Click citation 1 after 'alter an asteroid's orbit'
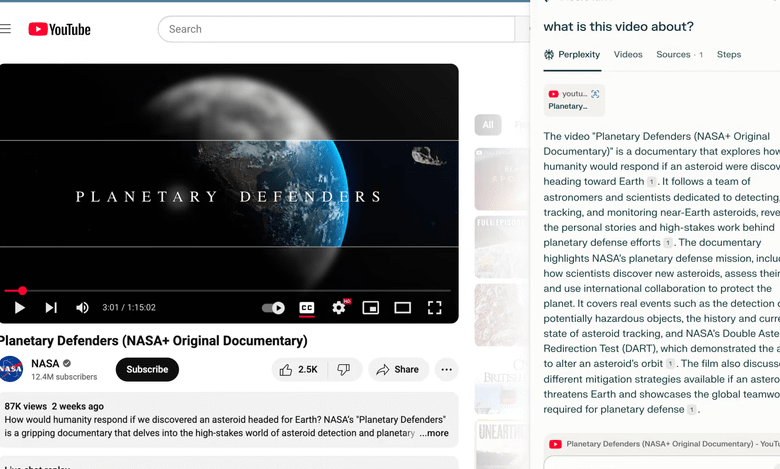 pos(670,364)
